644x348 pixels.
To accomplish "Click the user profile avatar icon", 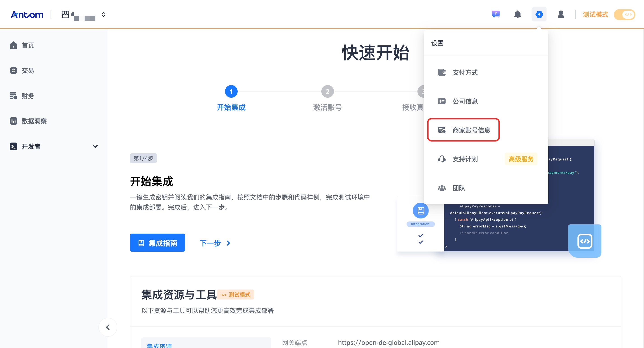I will [561, 14].
